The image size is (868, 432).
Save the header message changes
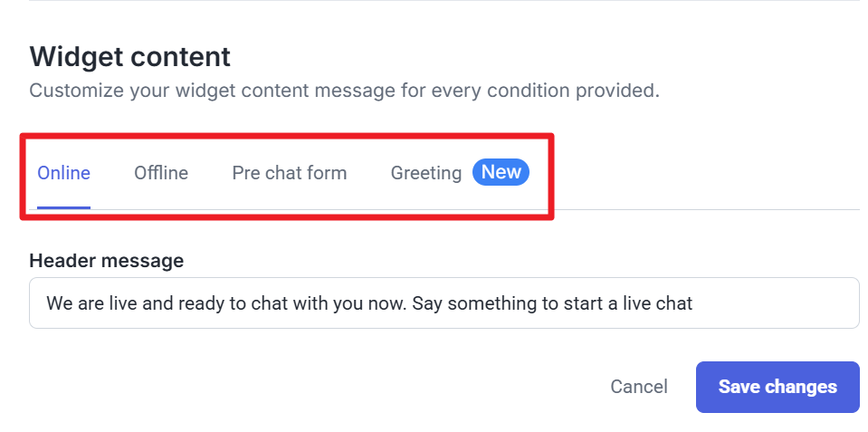pos(777,387)
